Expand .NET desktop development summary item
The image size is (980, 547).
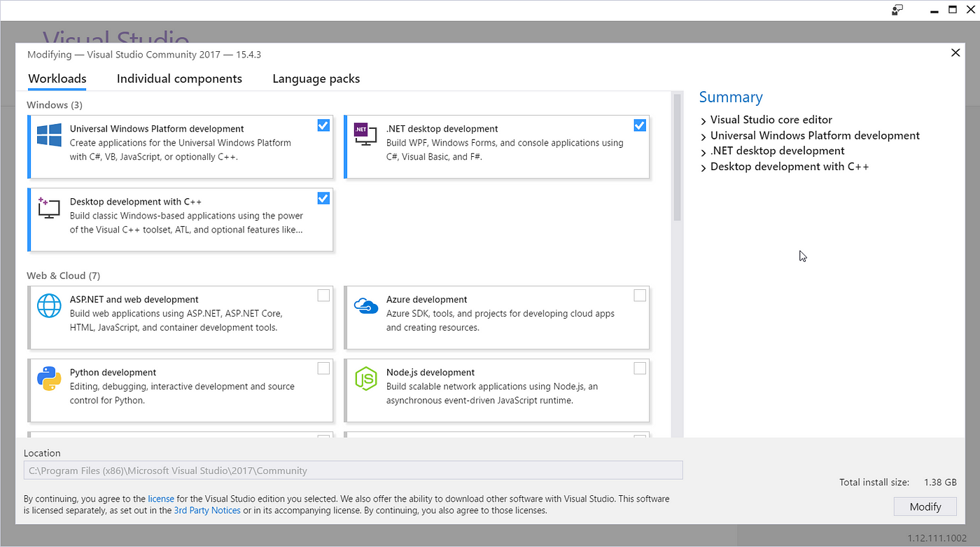pos(703,151)
